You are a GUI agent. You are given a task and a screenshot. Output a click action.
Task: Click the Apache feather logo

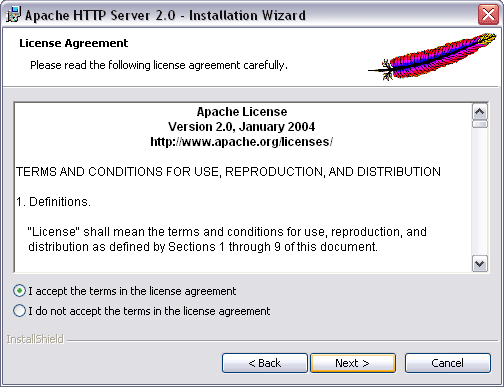[432, 57]
